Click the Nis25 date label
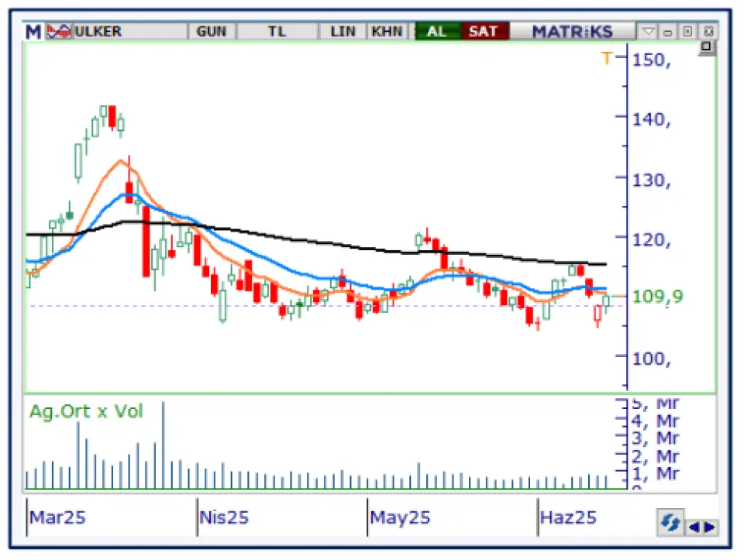Viewport: 744px width, 560px height. coord(224,517)
